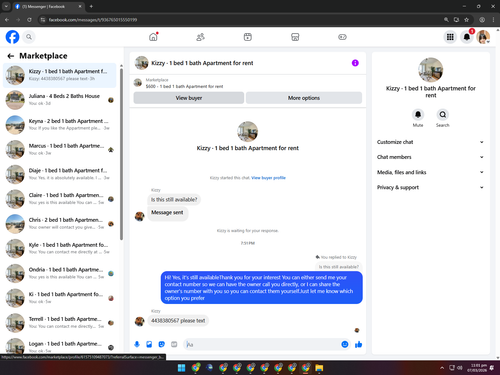Open the Friends icon in top navigation
The image size is (500, 375).
pyautogui.click(x=200, y=37)
